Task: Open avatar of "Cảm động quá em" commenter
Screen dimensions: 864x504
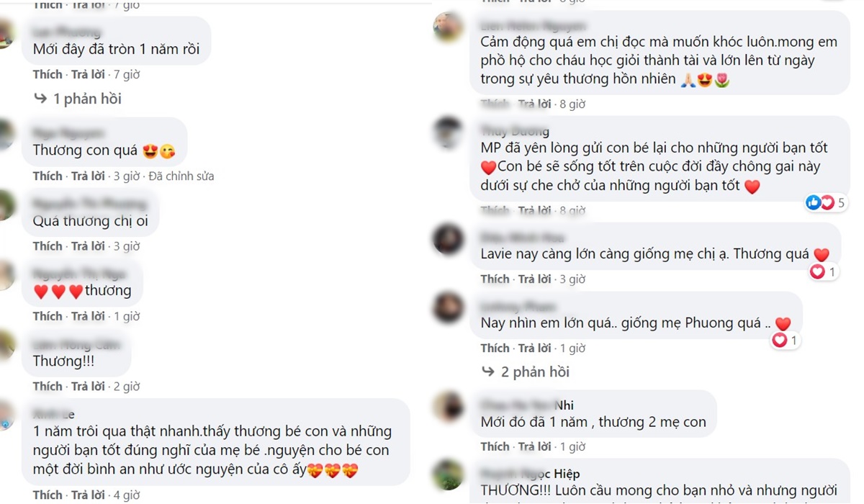Action: coord(448,28)
